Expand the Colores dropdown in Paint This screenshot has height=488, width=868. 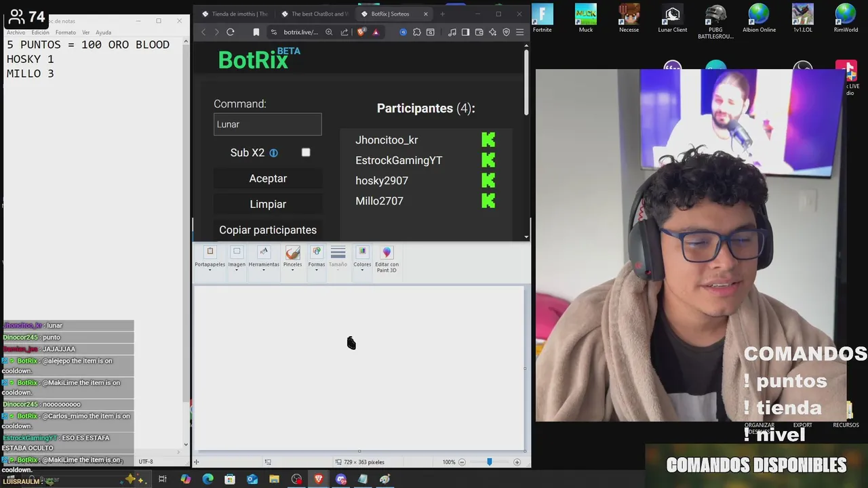(x=362, y=270)
